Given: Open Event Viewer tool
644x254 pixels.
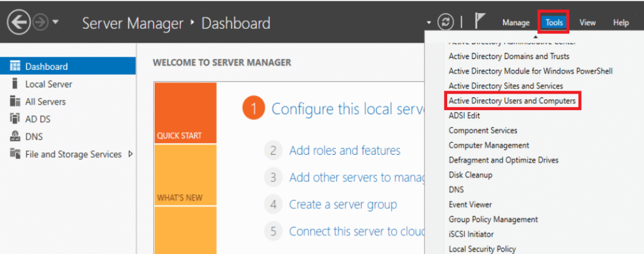Looking at the screenshot, I should click(470, 204).
